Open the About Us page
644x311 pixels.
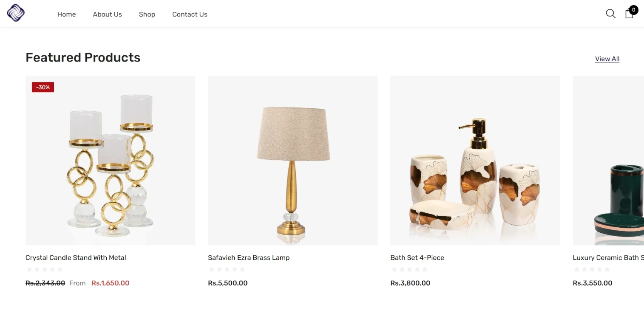[108, 14]
